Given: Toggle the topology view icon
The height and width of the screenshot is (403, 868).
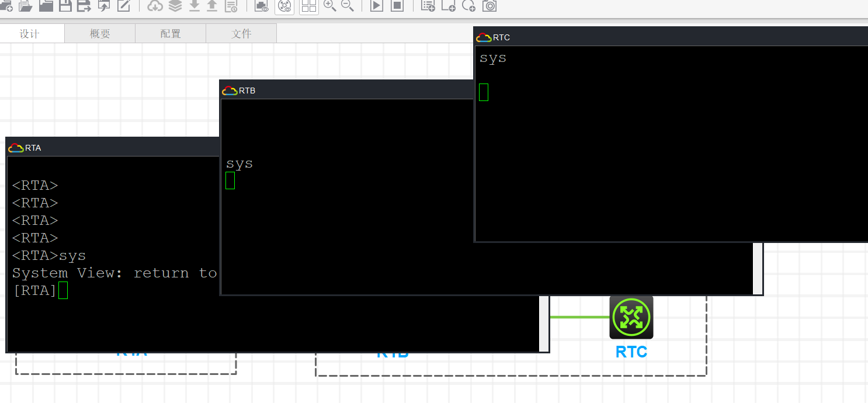Looking at the screenshot, I should (284, 6).
